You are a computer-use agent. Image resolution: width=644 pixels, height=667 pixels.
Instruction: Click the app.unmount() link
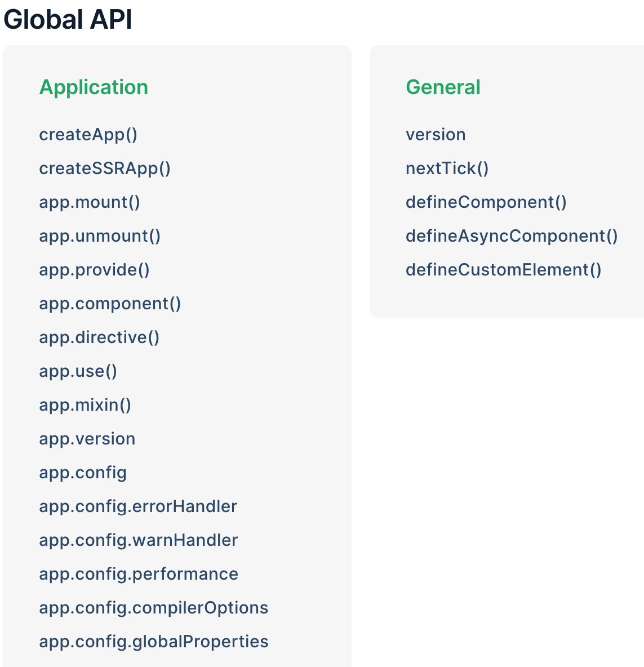[x=99, y=237]
